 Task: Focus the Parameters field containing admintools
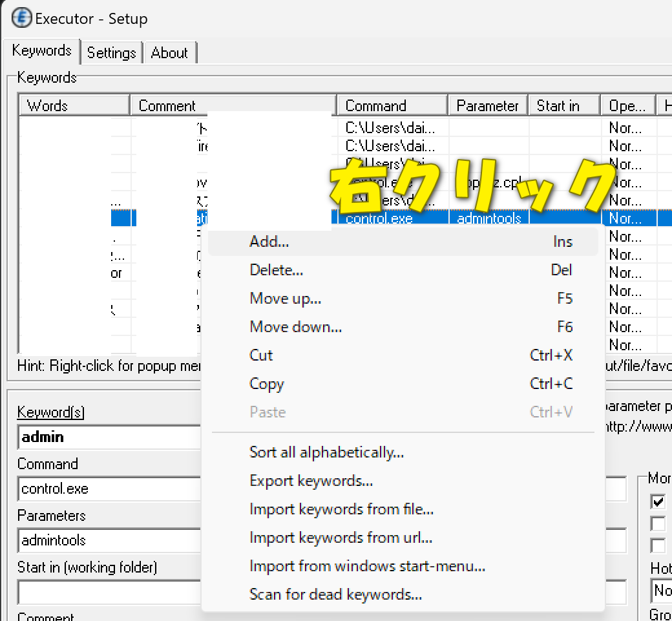pyautogui.click(x=110, y=540)
